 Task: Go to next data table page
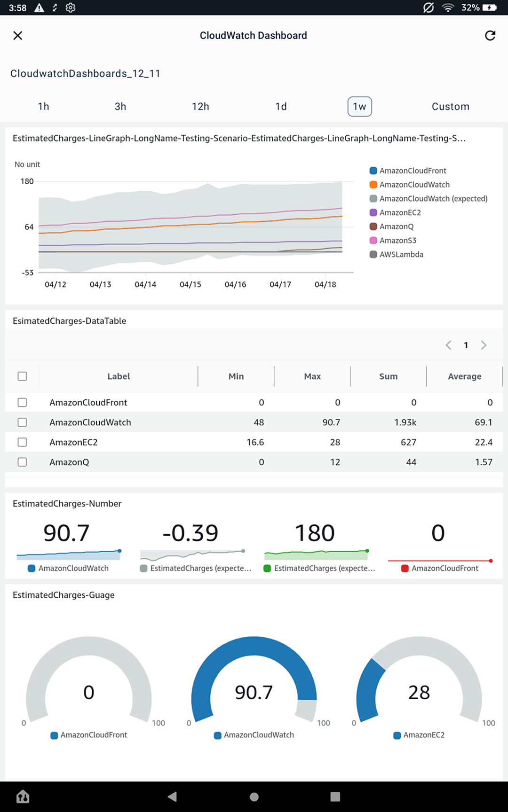(484, 345)
